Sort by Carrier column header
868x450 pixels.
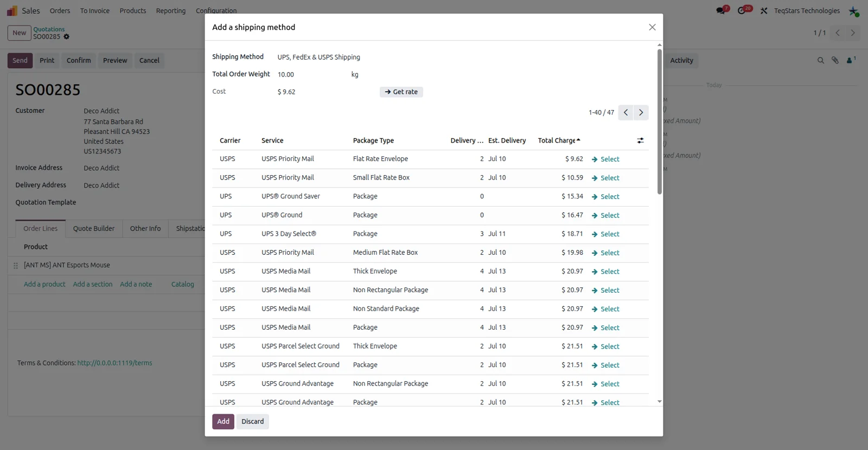pos(230,140)
